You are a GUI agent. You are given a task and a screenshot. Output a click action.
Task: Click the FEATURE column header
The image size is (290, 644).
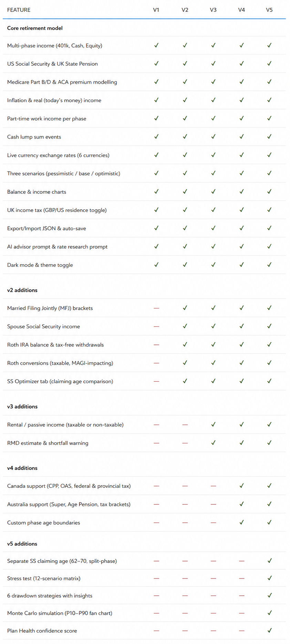[19, 10]
